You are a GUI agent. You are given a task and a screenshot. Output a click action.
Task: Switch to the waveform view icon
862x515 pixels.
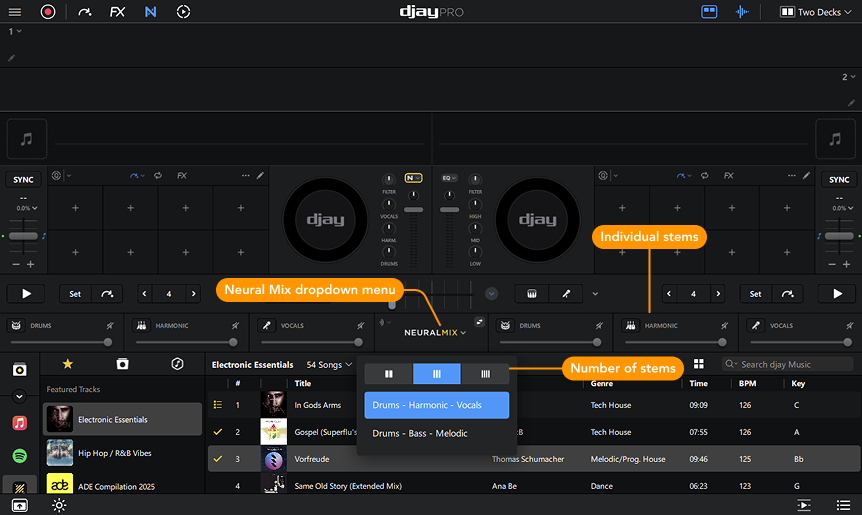[742, 12]
